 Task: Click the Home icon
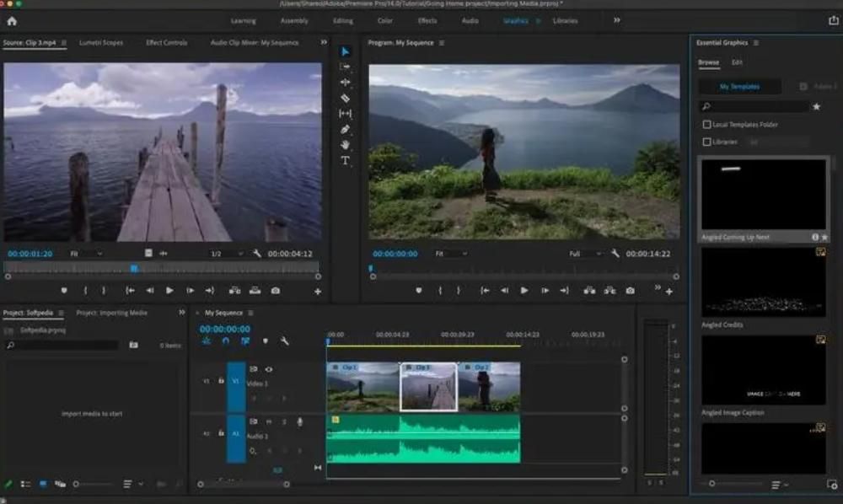[x=12, y=21]
